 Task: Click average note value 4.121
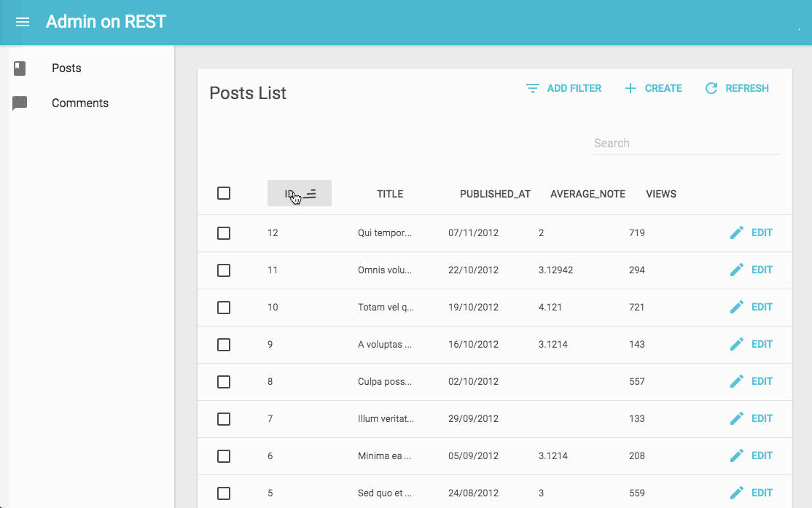(550, 307)
